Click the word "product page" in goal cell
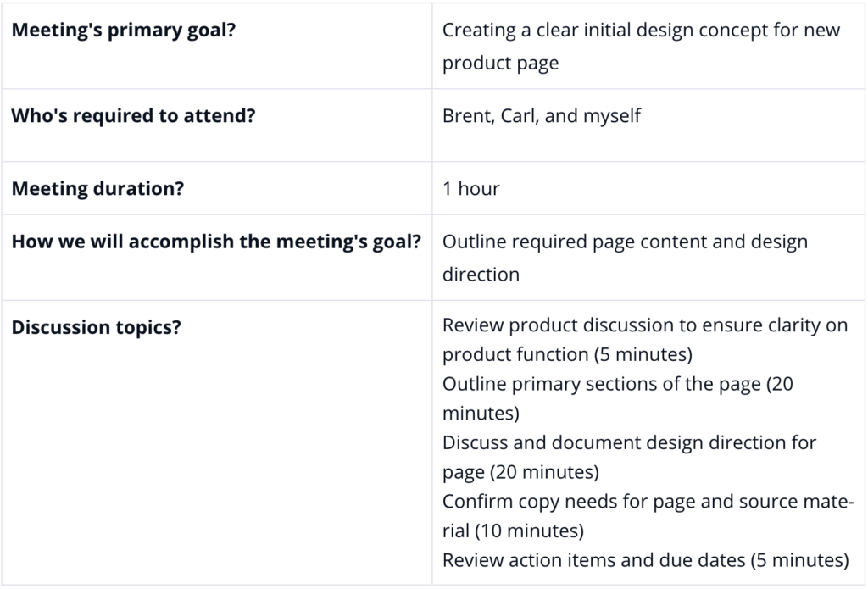The width and height of the screenshot is (868, 589). coord(500,63)
